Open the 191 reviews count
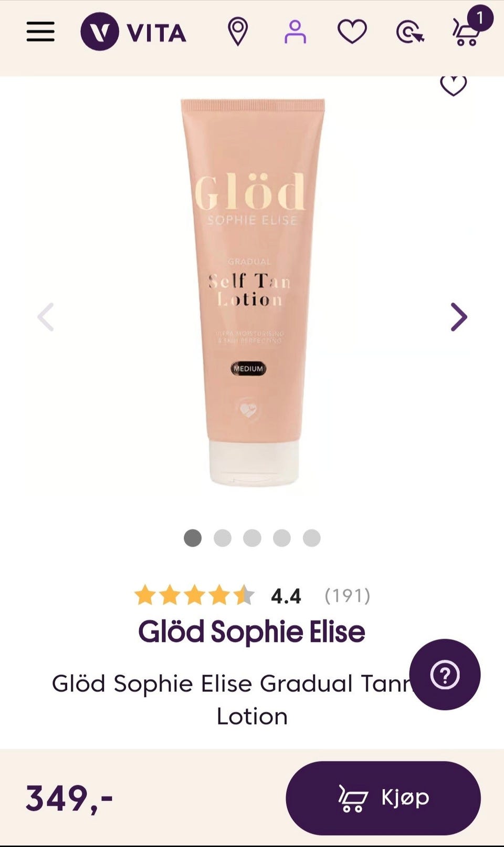 (x=347, y=596)
